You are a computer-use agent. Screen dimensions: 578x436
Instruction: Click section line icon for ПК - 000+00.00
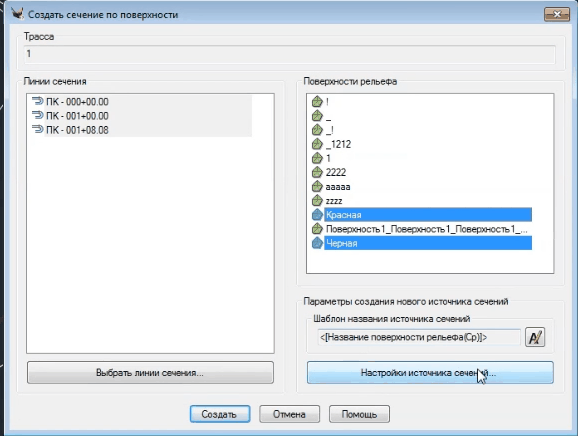38,101
